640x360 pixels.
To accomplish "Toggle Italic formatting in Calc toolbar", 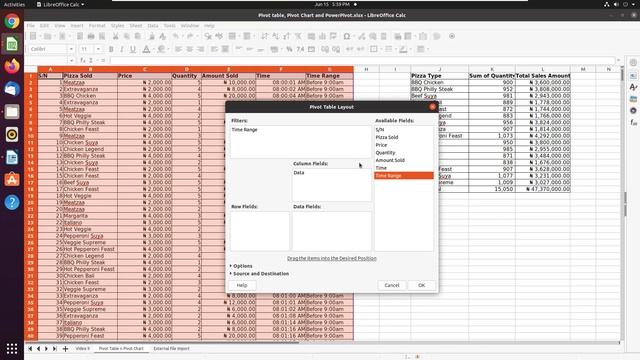I will point(122,49).
